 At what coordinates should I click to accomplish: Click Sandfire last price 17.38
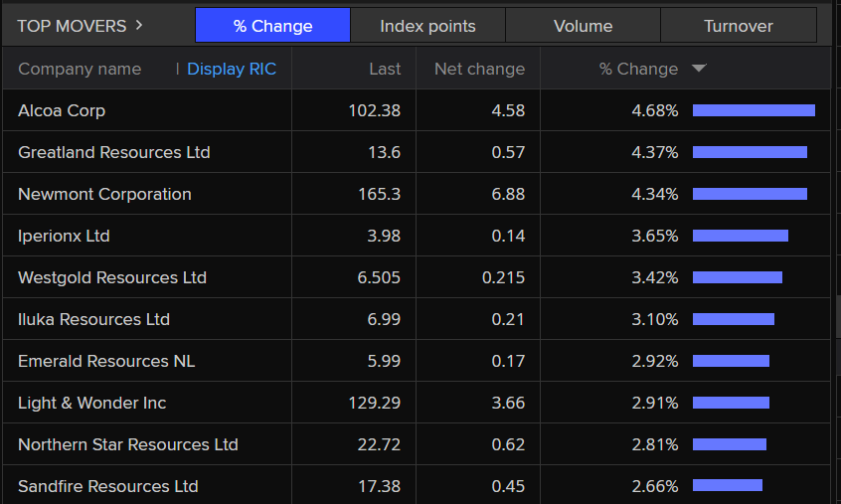click(379, 486)
